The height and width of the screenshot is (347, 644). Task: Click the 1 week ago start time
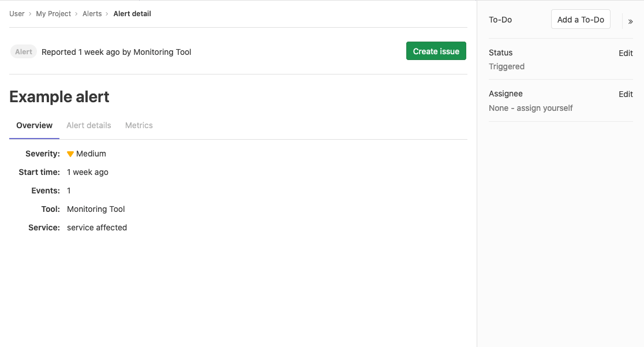pos(87,172)
